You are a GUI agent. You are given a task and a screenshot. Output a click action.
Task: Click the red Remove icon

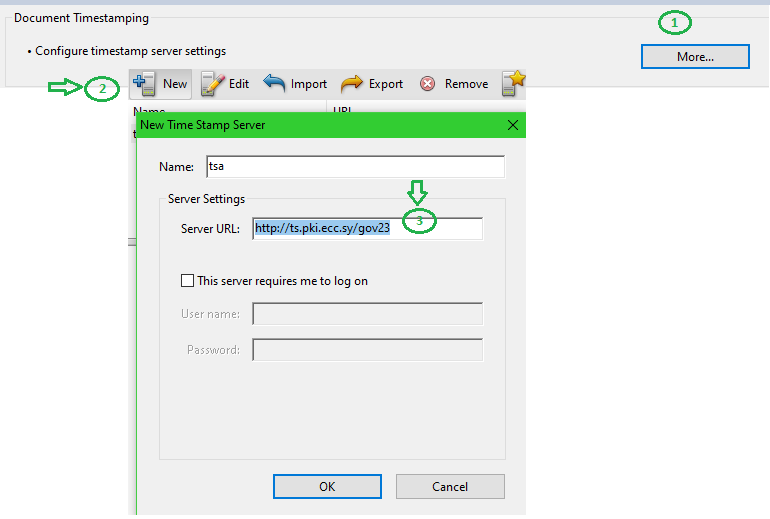pos(428,84)
